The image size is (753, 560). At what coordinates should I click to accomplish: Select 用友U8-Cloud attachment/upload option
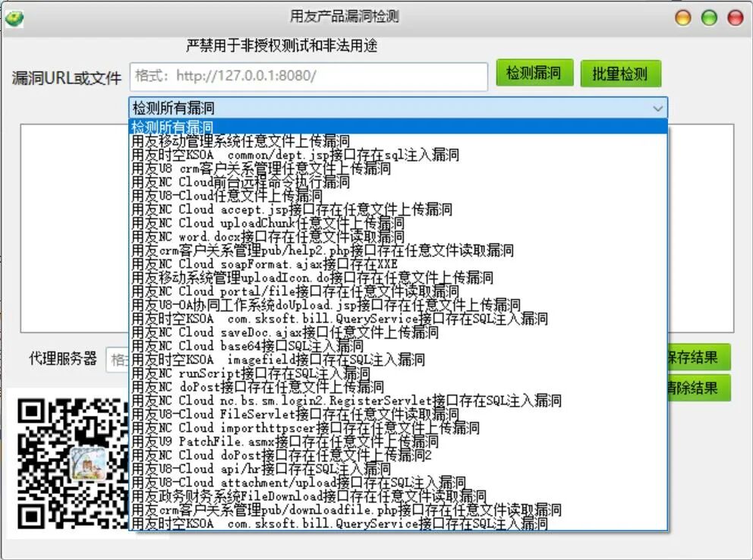[x=398, y=483]
